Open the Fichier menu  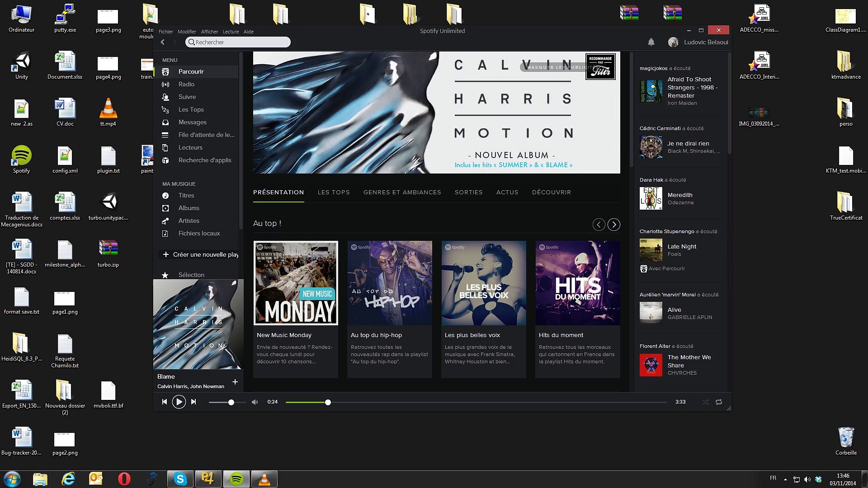pos(166,32)
